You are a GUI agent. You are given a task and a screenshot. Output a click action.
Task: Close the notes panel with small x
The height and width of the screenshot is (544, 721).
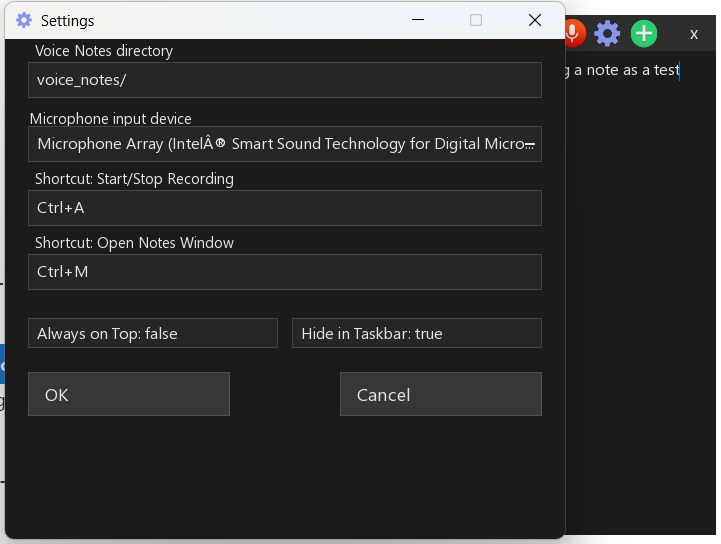coord(694,34)
